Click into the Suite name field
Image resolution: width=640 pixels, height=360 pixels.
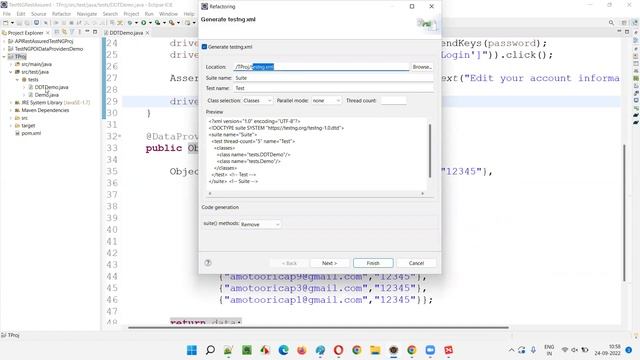pyautogui.click(x=333, y=78)
